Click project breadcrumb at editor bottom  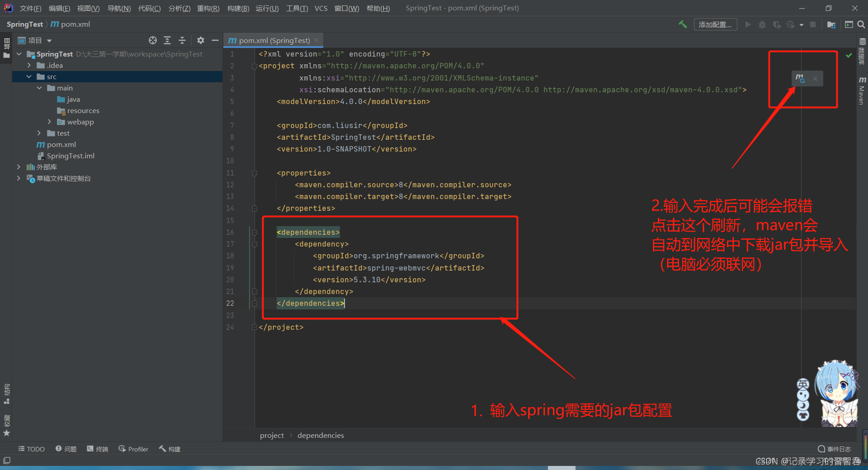point(272,435)
